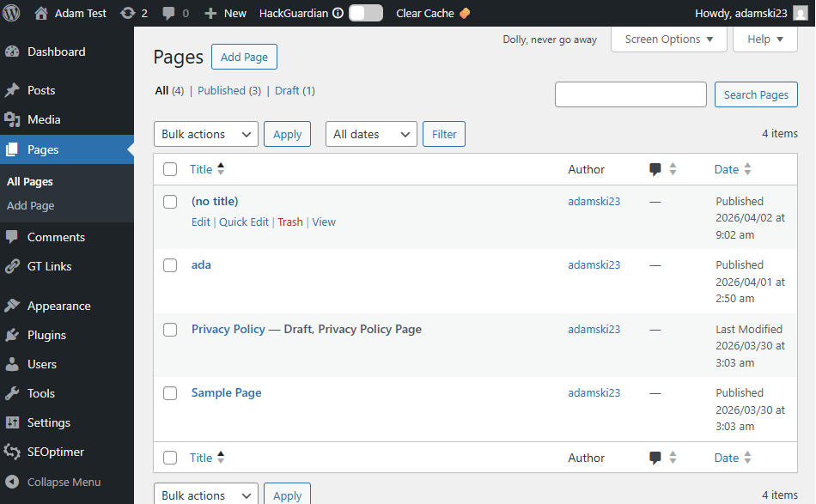Click the Add Page button
Viewport: 816px width, 504px height.
[x=244, y=57]
